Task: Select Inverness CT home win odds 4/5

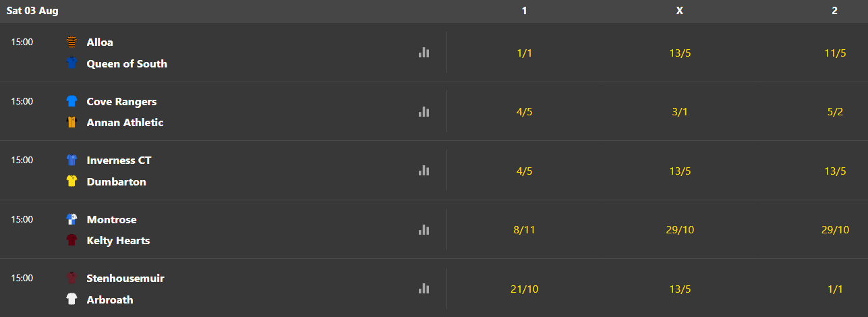Action: pos(524,171)
